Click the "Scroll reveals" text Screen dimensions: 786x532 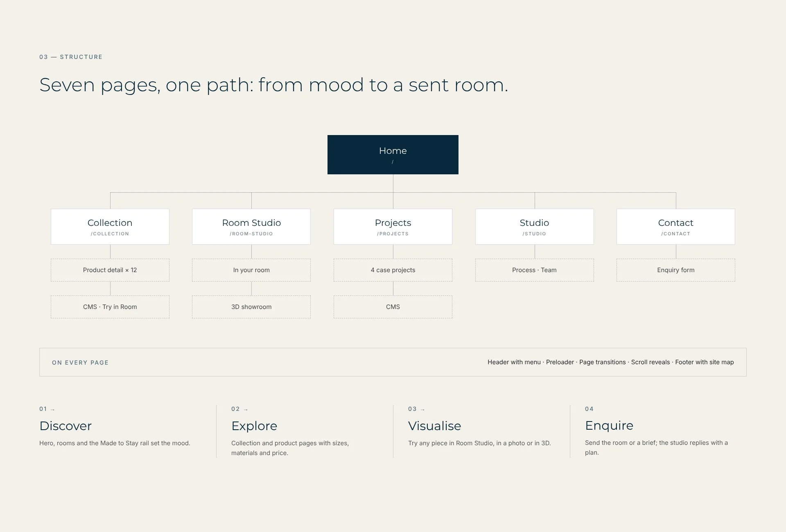(x=650, y=362)
